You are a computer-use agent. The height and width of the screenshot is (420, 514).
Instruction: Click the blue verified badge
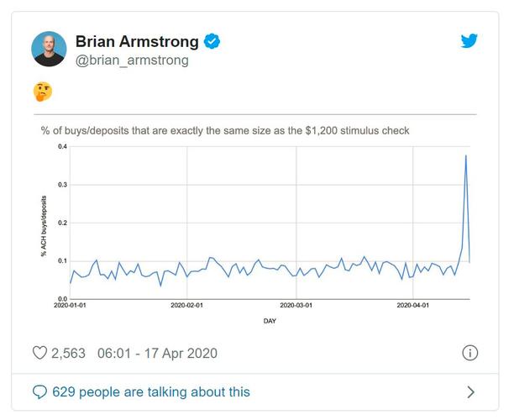click(x=215, y=41)
